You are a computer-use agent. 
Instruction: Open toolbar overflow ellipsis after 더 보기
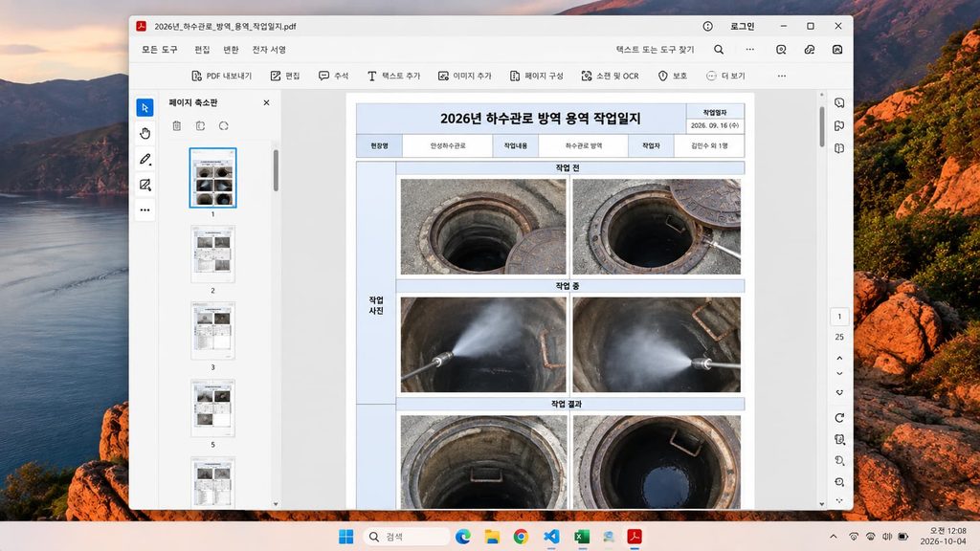pos(782,76)
